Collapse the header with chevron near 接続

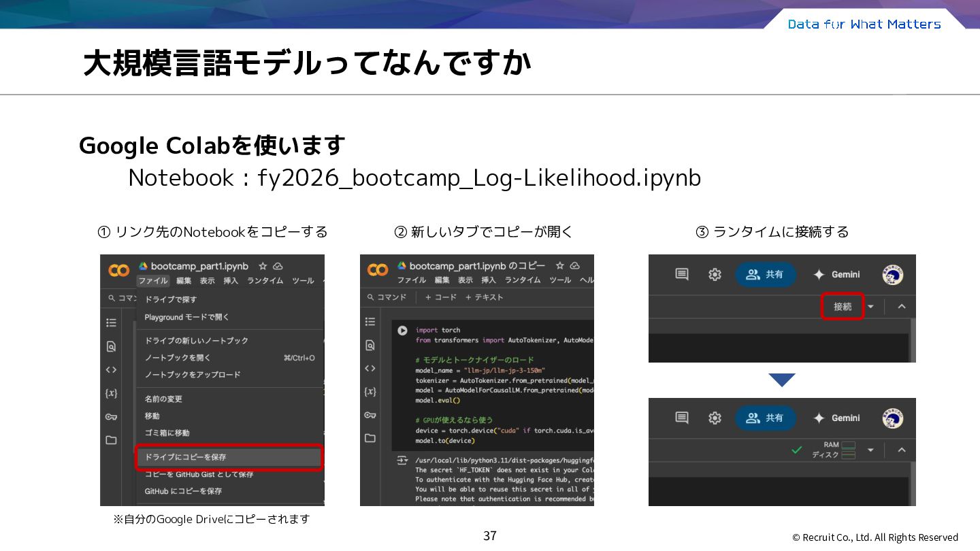tap(902, 307)
